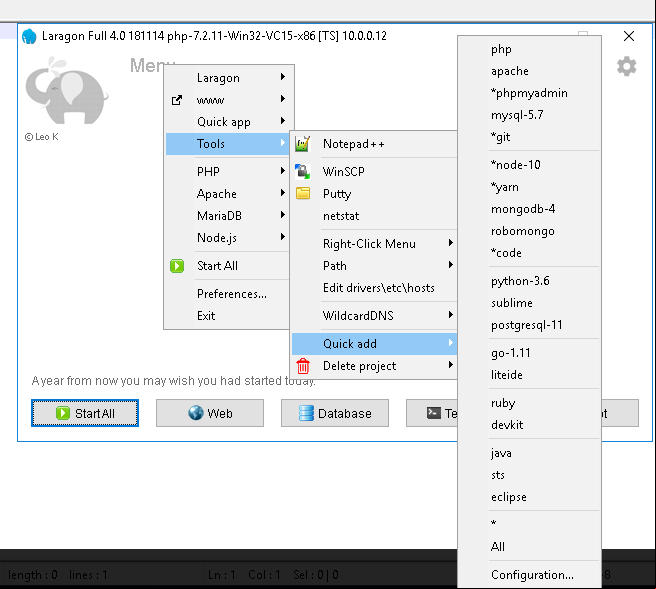Select the Delete project entry

click(374, 366)
